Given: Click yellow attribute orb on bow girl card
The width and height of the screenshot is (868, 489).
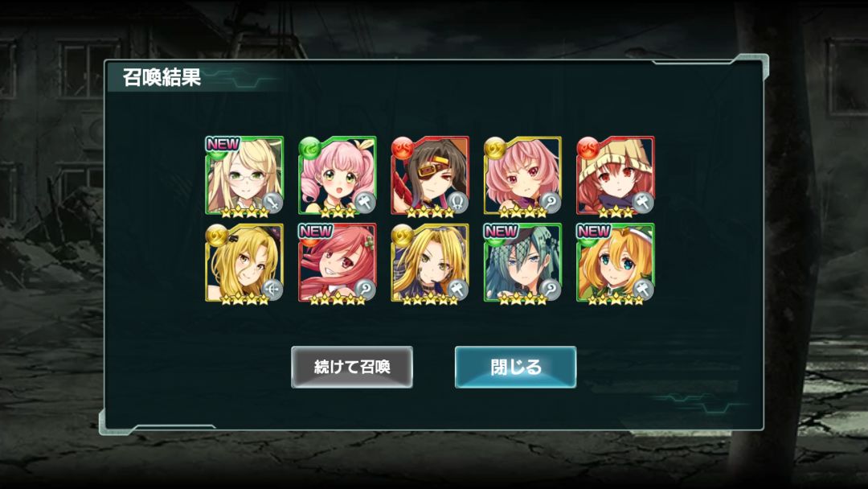Looking at the screenshot, I should (216, 236).
